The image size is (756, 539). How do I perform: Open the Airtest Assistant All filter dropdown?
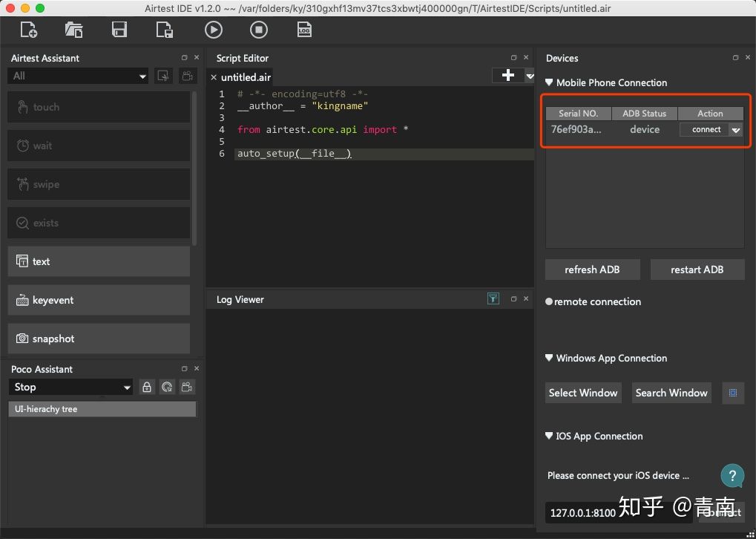(x=79, y=76)
